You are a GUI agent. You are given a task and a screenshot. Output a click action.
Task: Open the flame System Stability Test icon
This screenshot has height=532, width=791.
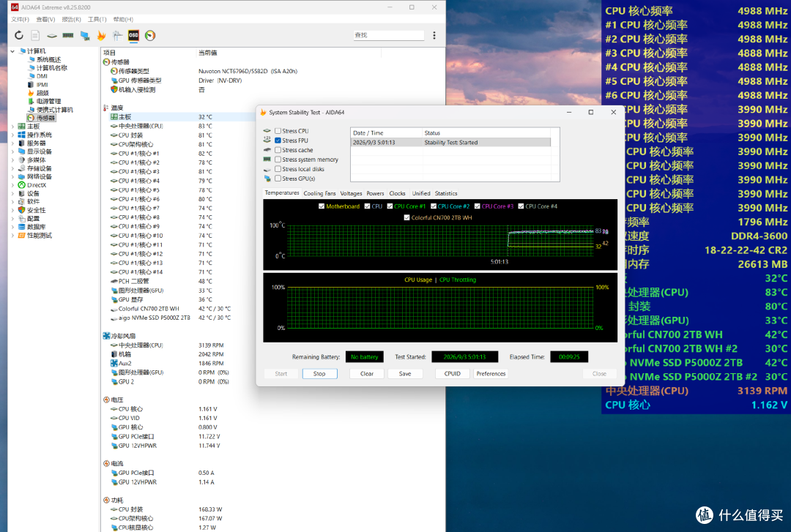(101, 35)
